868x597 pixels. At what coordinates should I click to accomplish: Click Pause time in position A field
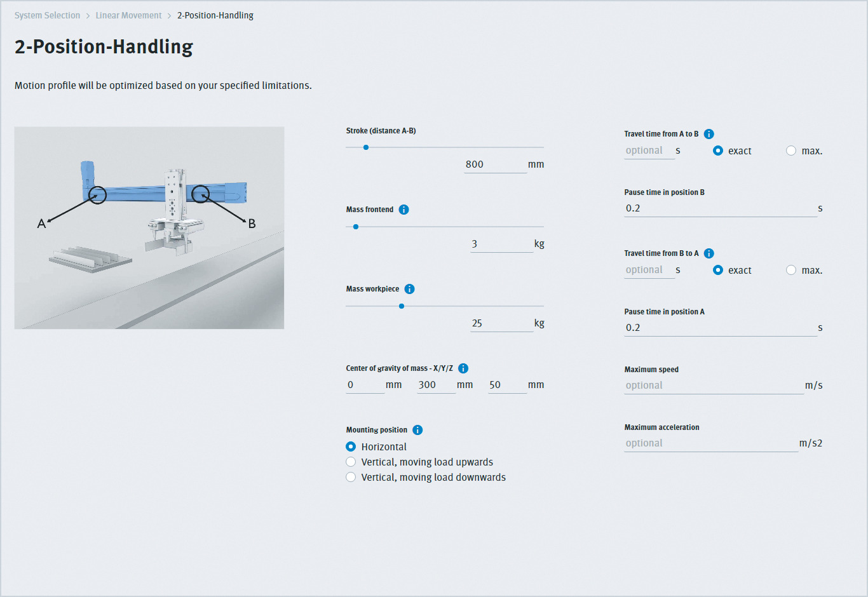721,328
